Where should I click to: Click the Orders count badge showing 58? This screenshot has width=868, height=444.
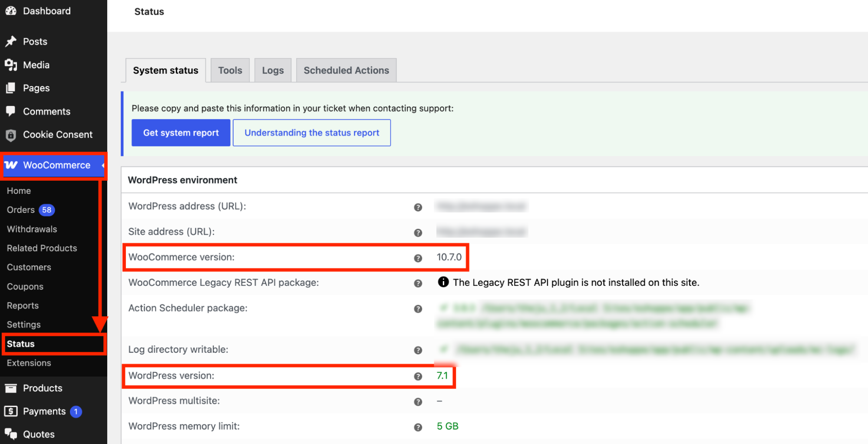pyautogui.click(x=46, y=210)
